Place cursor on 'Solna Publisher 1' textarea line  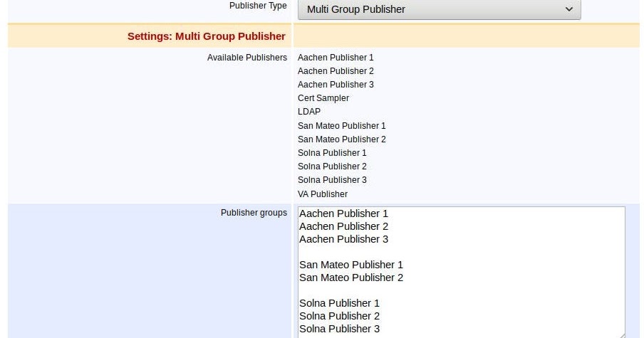[x=339, y=303]
